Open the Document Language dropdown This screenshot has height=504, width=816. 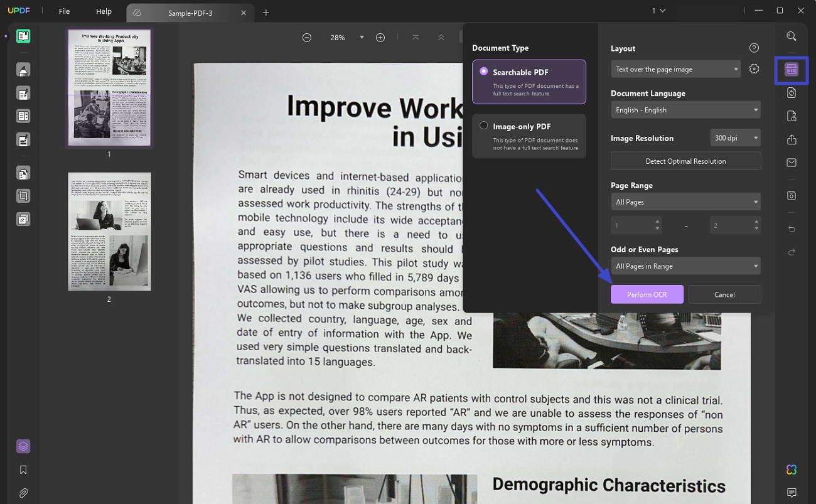tap(685, 110)
